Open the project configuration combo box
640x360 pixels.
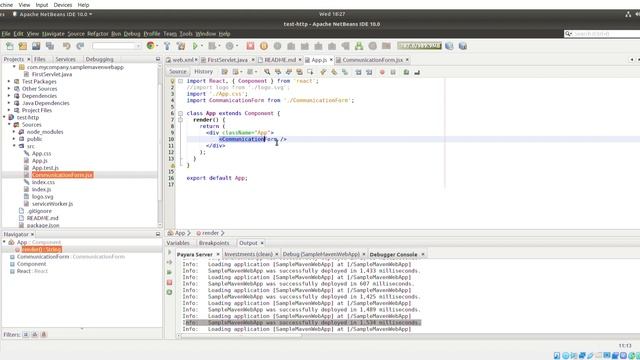(x=116, y=46)
